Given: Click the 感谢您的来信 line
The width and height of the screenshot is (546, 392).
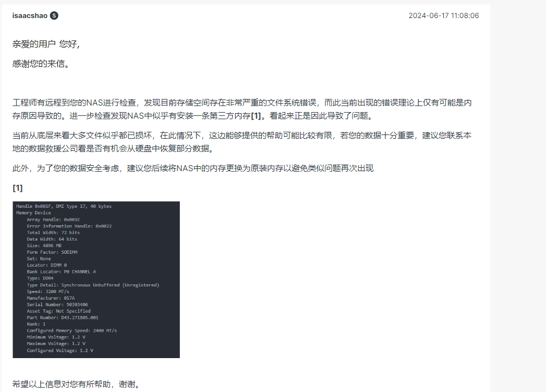Looking at the screenshot, I should point(41,63).
